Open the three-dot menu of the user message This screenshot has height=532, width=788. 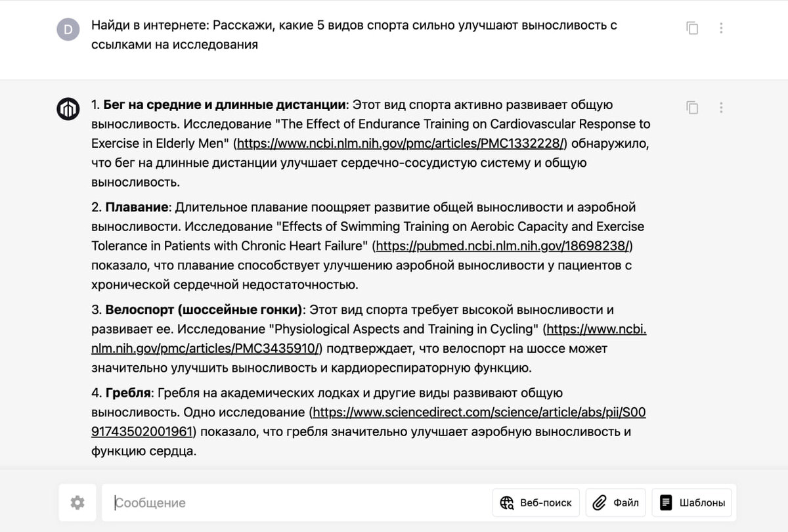[721, 28]
